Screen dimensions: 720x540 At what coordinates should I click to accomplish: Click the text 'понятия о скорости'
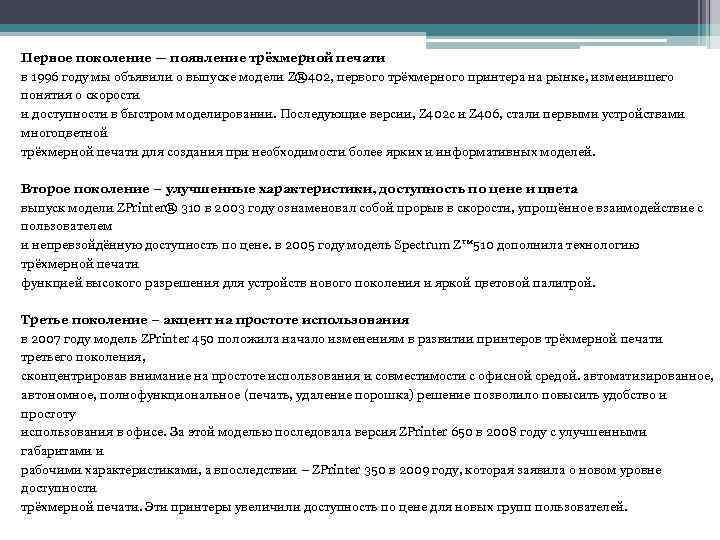point(80,96)
